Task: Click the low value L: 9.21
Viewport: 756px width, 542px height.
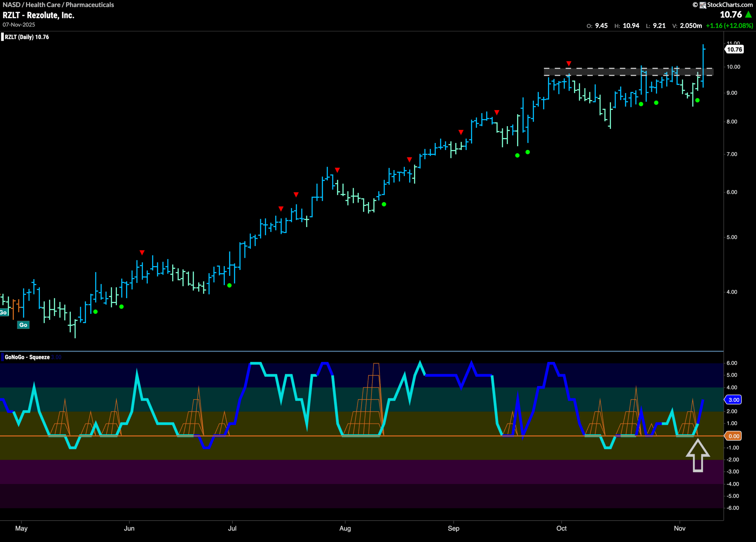Action: tap(655, 26)
